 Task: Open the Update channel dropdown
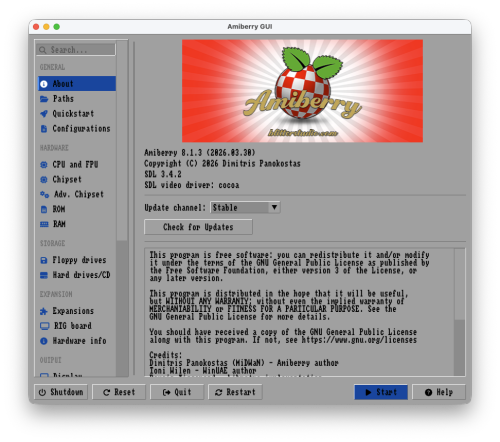[x=245, y=208]
